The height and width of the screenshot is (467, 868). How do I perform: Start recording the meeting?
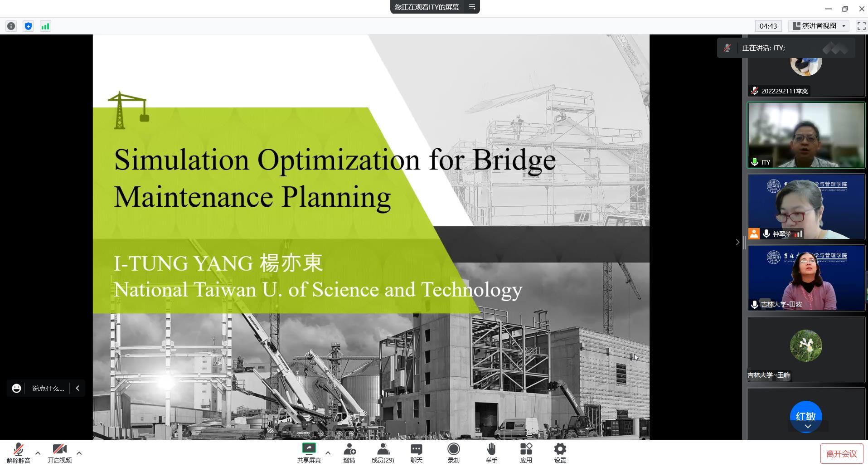(x=453, y=453)
